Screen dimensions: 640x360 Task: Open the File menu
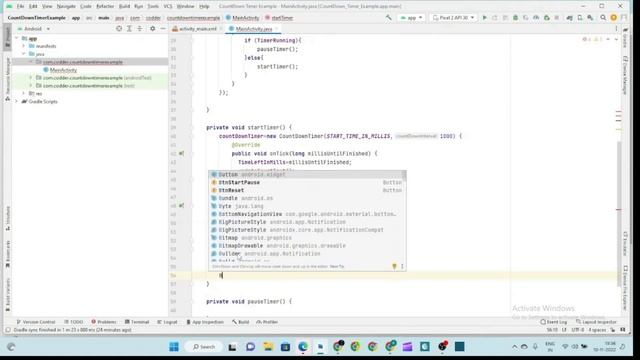(x=20, y=6)
